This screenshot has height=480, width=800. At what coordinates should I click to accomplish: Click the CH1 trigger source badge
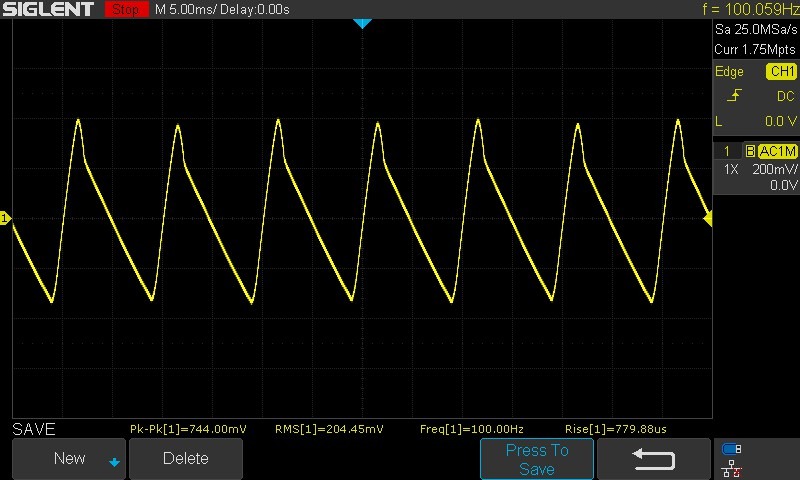click(x=782, y=71)
